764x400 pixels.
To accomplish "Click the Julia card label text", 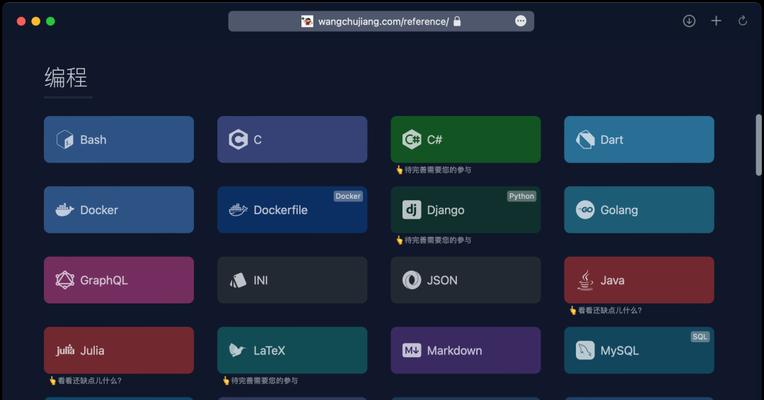I will click(92, 350).
